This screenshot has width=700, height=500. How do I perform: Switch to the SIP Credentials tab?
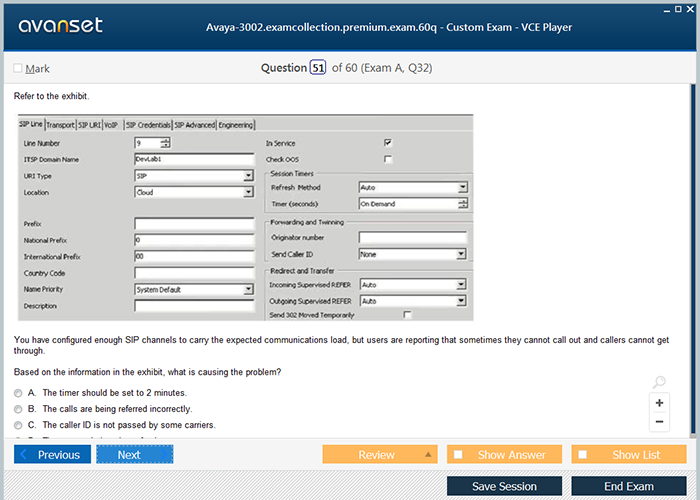148,125
